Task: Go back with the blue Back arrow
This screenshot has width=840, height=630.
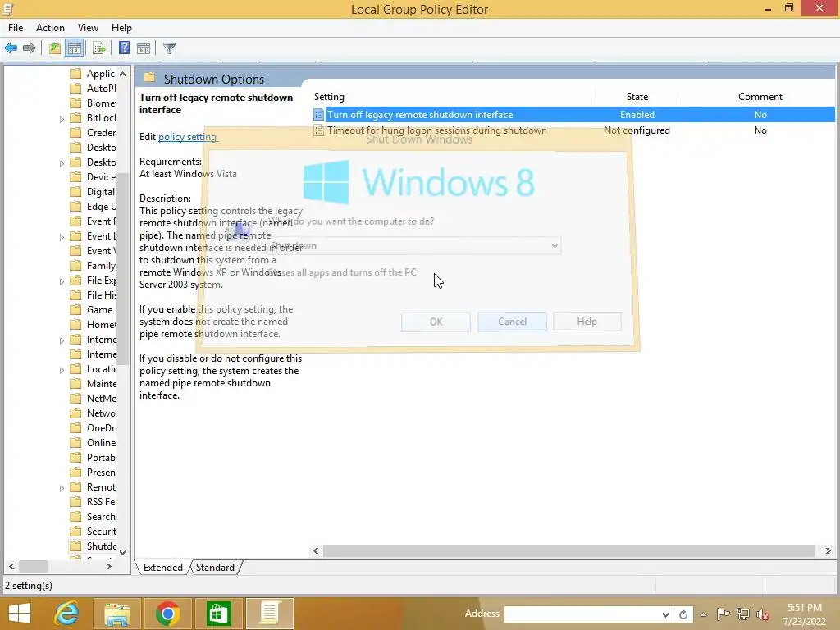Action: [11, 48]
